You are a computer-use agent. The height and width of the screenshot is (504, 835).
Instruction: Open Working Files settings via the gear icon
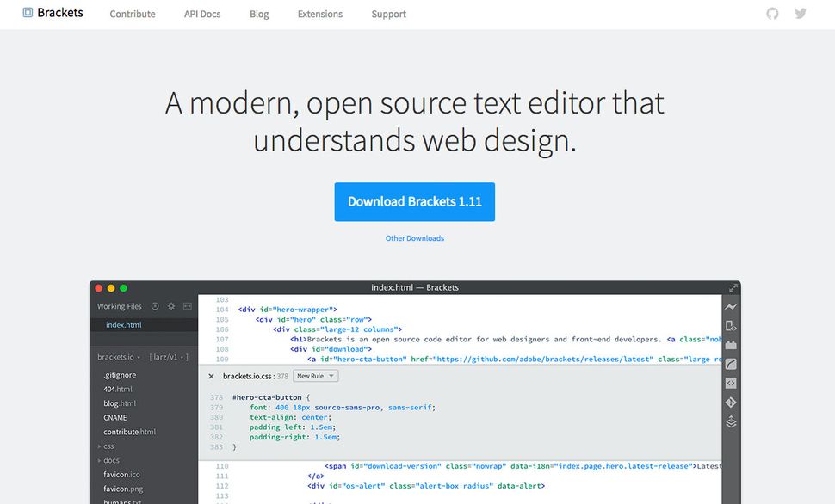click(x=170, y=306)
